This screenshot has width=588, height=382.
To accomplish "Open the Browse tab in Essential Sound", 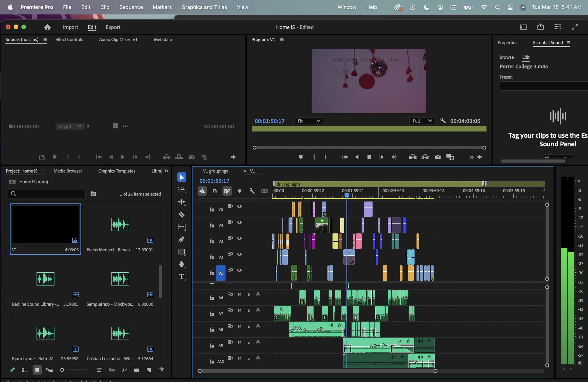I will click(506, 57).
